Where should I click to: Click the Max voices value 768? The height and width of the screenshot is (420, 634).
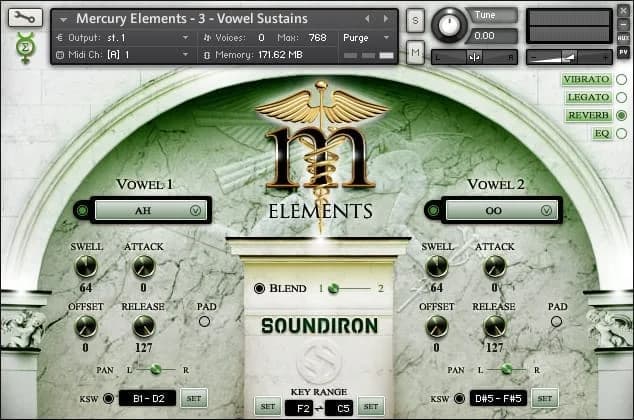tap(317, 38)
